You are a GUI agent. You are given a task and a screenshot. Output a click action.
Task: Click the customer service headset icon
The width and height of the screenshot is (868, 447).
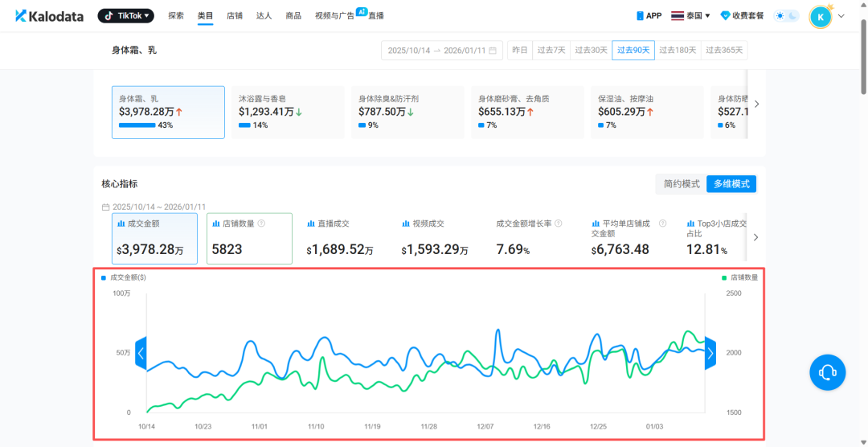point(827,372)
